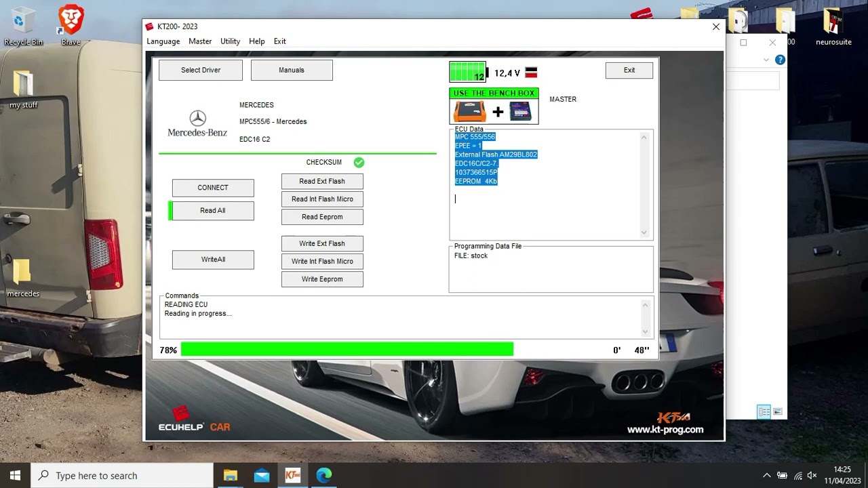Click Read Ext Flash
This screenshot has width=868, height=488.
coord(322,181)
